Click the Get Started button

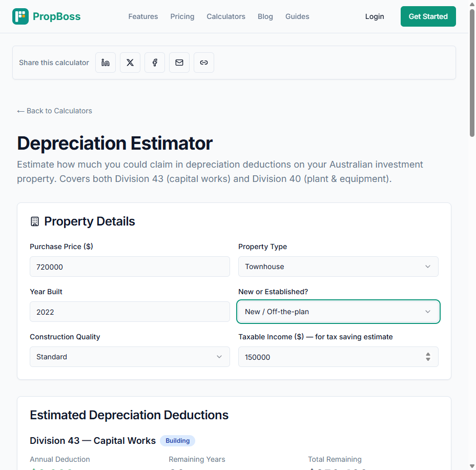tap(428, 16)
